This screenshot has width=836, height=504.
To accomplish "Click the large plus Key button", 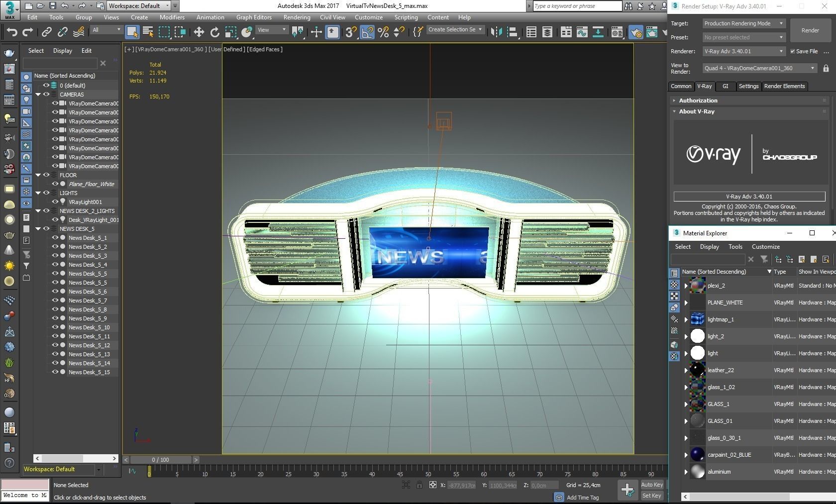I will point(627,490).
